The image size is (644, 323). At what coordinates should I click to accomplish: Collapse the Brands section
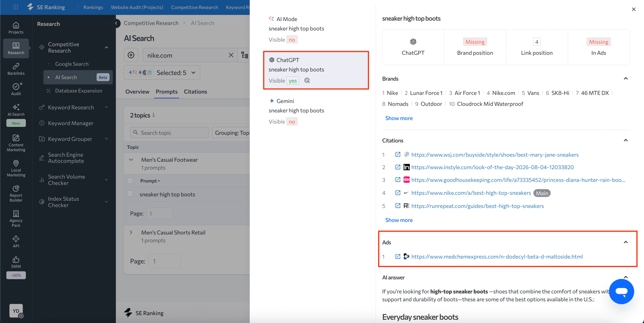[x=626, y=79]
